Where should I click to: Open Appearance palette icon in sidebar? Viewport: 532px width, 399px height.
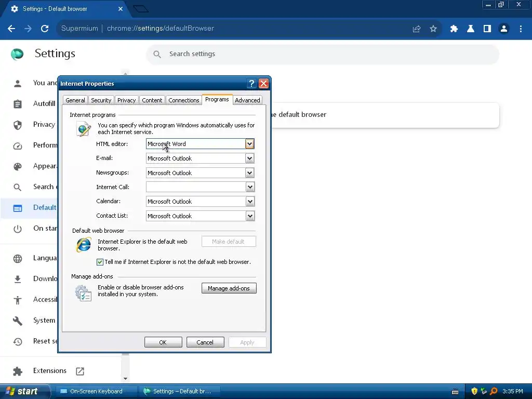[18, 166]
